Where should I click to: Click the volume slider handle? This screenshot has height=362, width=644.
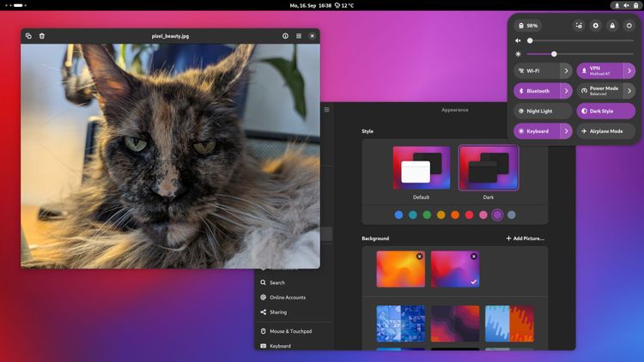click(530, 40)
